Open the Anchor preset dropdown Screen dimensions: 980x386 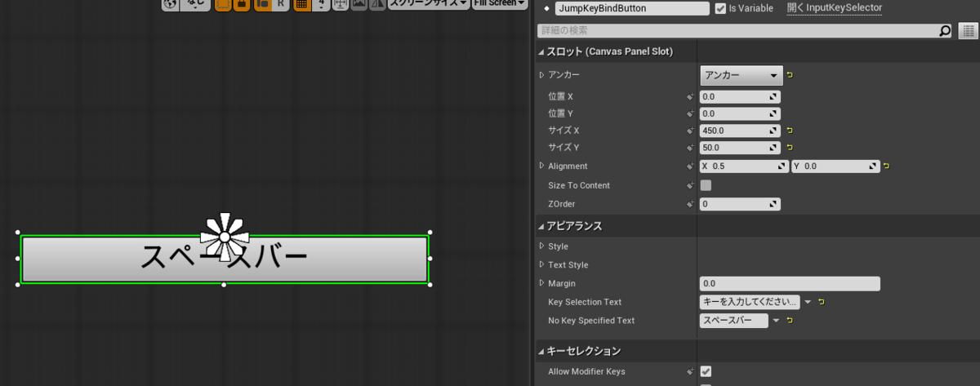click(742, 75)
